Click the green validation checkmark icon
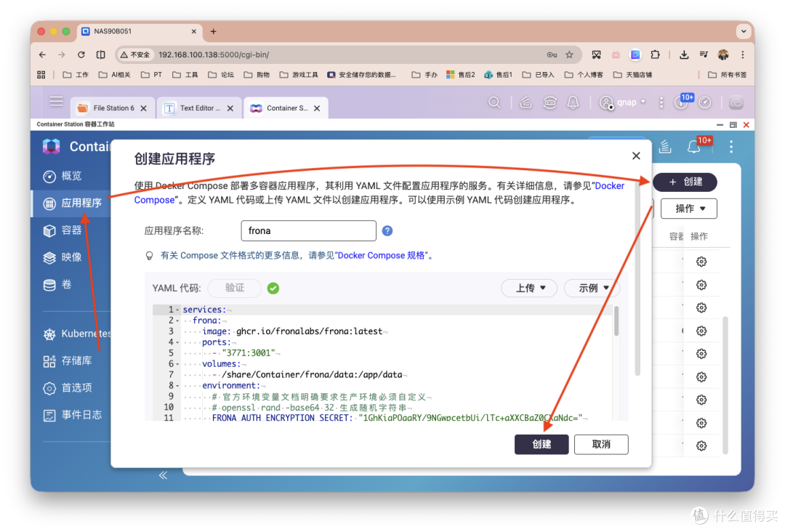This screenshot has width=785, height=532. 273,289
